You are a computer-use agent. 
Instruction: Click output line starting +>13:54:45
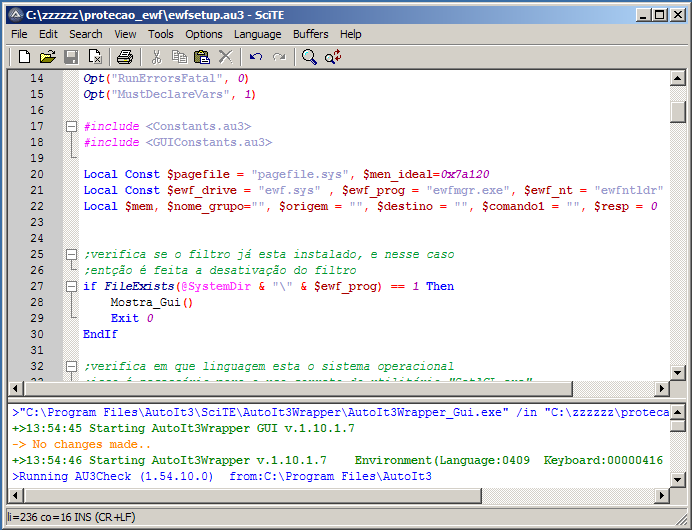click(183, 429)
